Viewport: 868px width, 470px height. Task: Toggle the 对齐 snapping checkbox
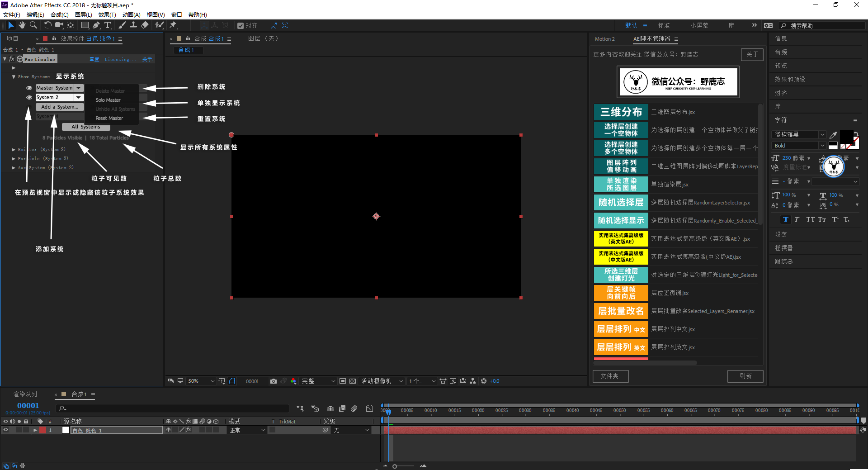click(x=241, y=26)
